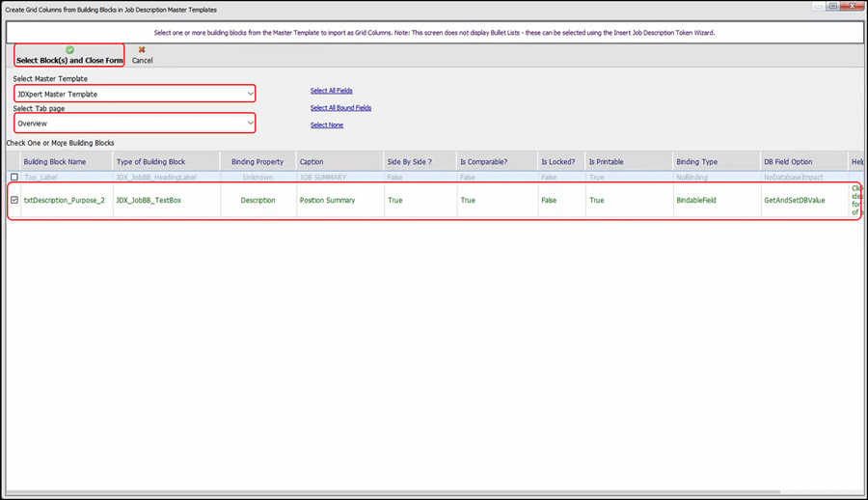The width and height of the screenshot is (868, 500).
Task: Select the Position Summary caption cell
Action: pyautogui.click(x=327, y=201)
